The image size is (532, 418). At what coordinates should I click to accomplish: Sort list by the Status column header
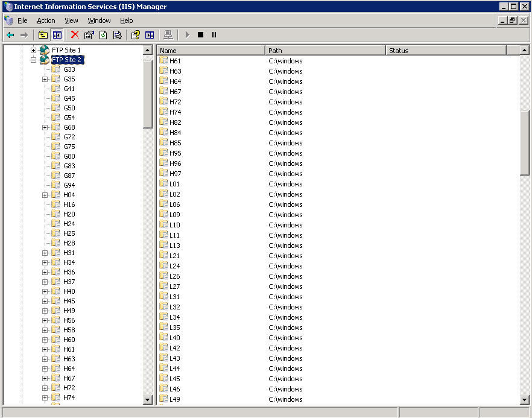(446, 51)
